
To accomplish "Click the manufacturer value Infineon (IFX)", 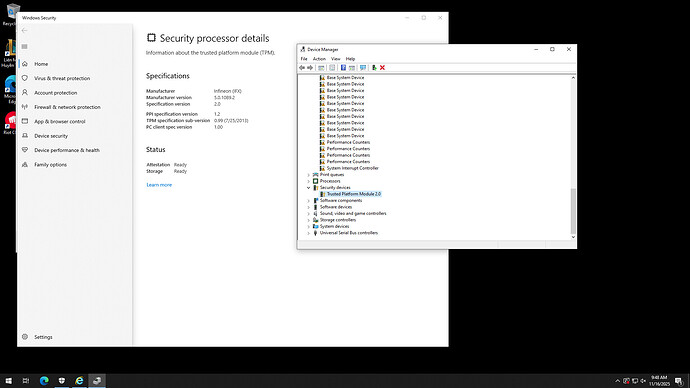I will point(228,91).
